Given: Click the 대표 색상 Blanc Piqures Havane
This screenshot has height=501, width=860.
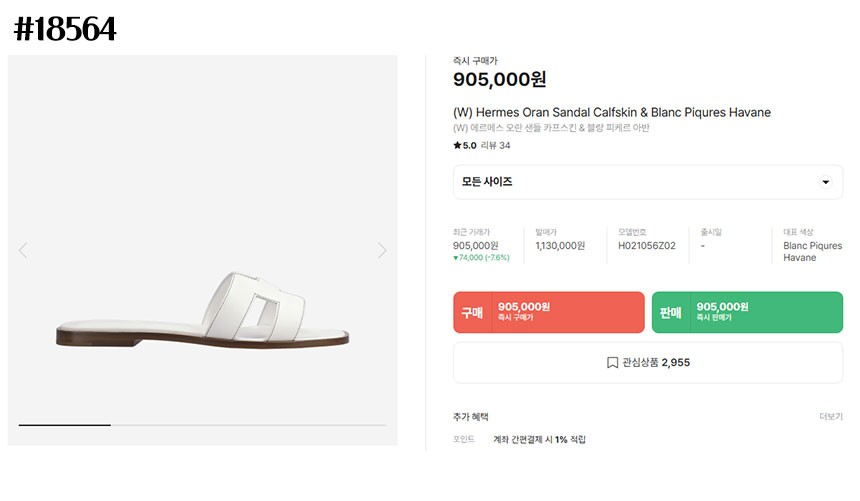Looking at the screenshot, I should [x=812, y=251].
